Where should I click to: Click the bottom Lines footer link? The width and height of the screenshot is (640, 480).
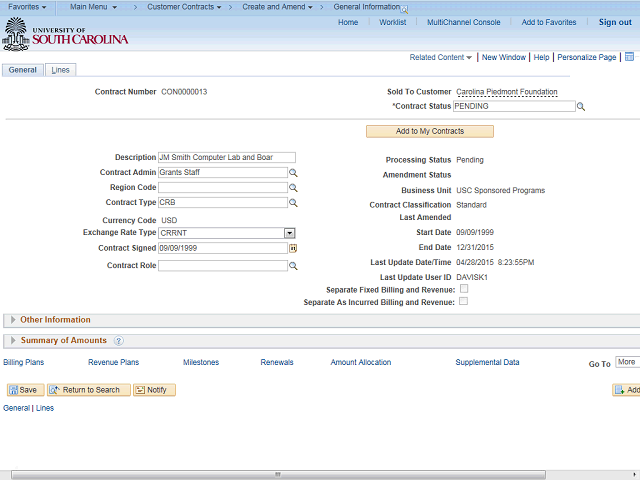click(x=45, y=408)
